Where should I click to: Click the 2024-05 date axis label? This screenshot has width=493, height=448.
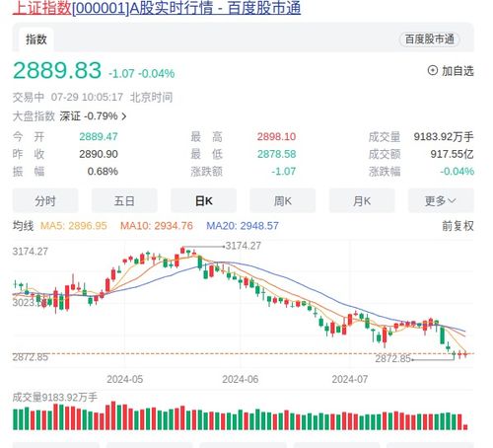(x=125, y=379)
